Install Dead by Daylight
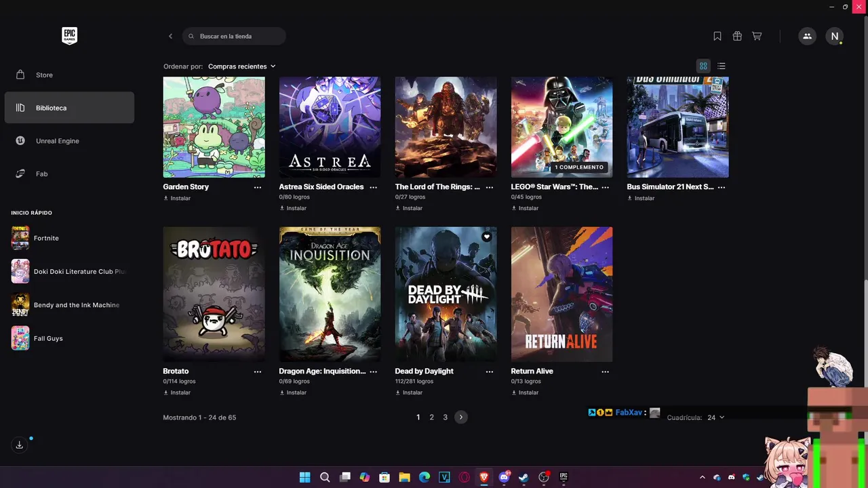 tap(409, 392)
